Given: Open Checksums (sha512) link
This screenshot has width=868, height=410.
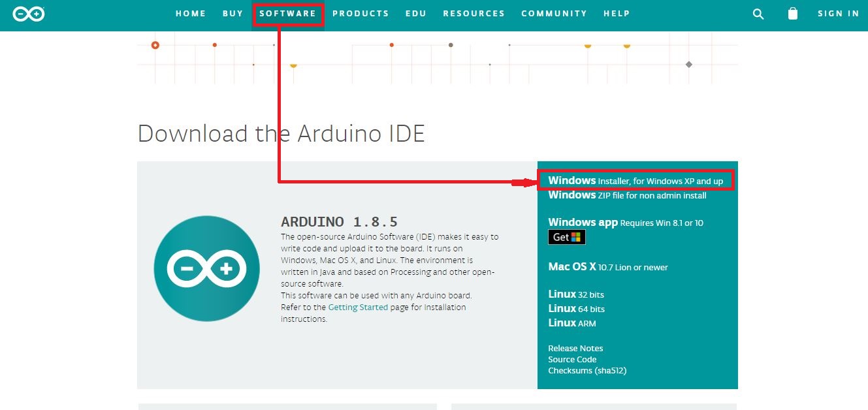Looking at the screenshot, I should point(587,370).
